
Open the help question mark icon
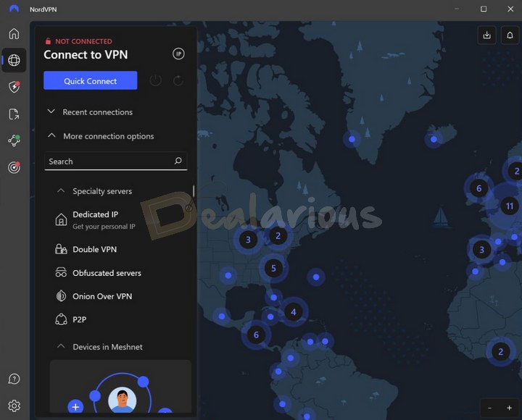point(14,379)
